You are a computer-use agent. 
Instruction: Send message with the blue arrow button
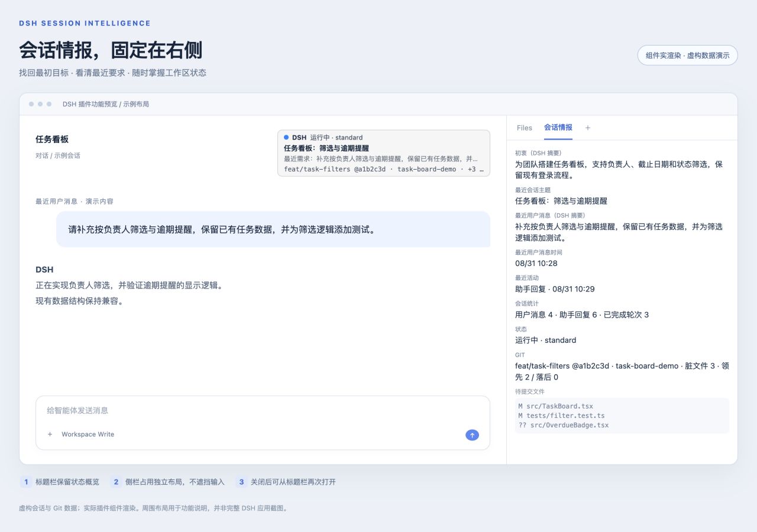point(472,435)
